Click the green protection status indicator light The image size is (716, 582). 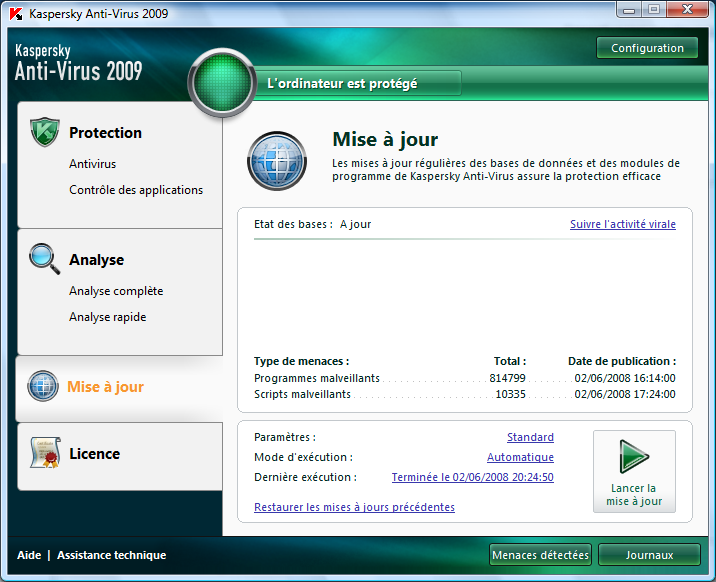point(222,84)
